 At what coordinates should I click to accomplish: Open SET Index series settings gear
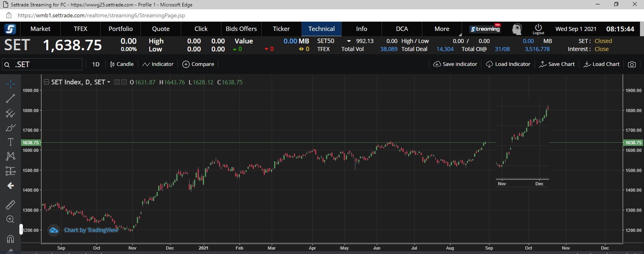pyautogui.click(x=124, y=82)
